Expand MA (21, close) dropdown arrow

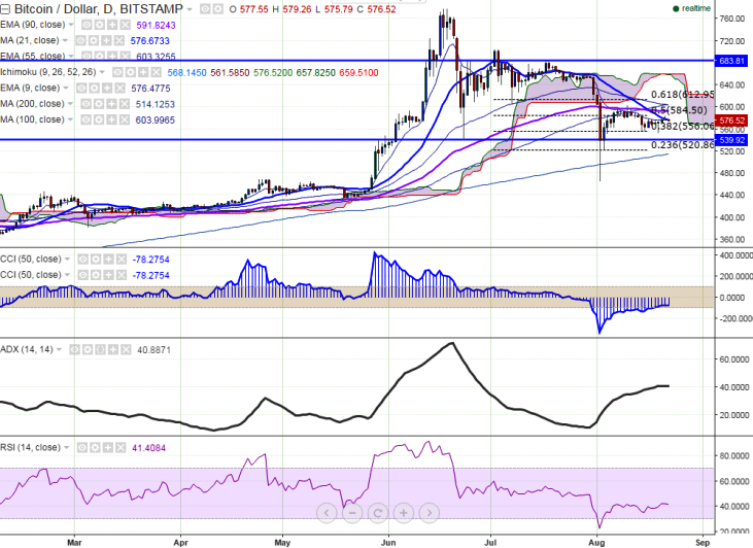pyautogui.click(x=65, y=41)
